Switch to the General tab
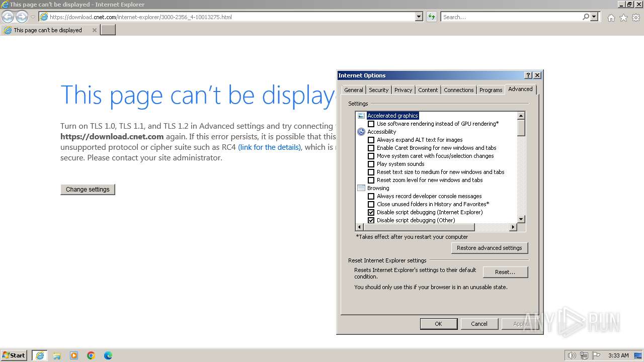 pos(353,90)
